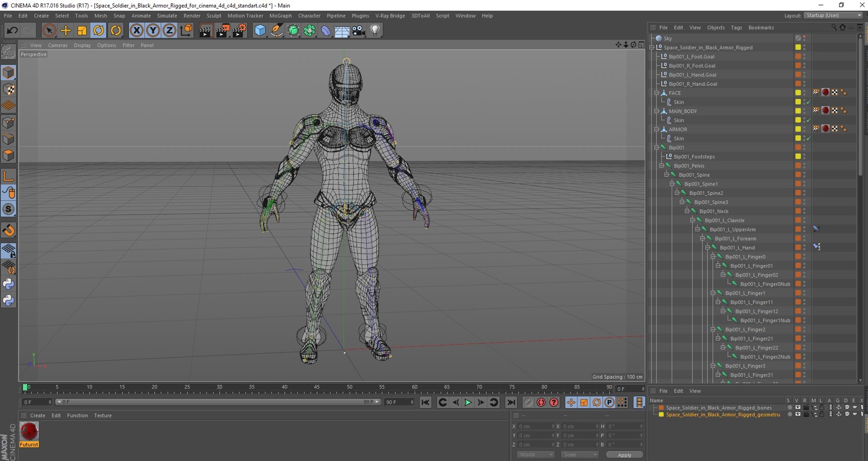The width and height of the screenshot is (868, 461).
Task: Click frame 45 on the timeline
Action: [316, 387]
